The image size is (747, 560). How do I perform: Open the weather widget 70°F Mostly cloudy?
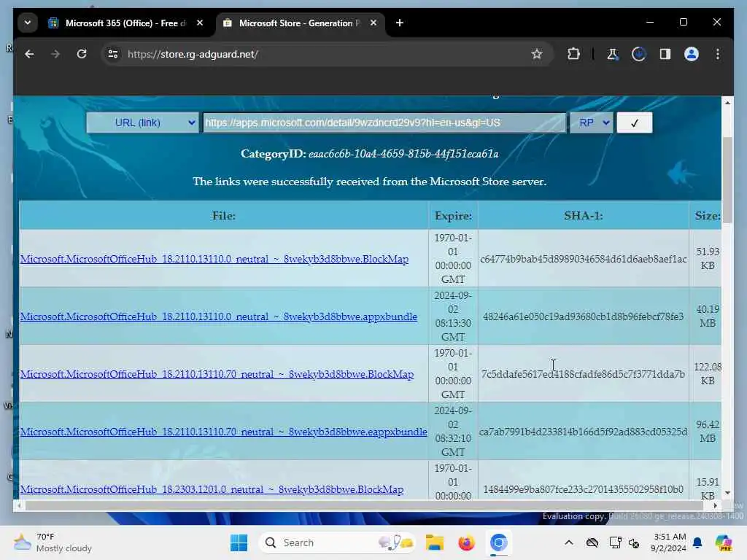[53, 542]
